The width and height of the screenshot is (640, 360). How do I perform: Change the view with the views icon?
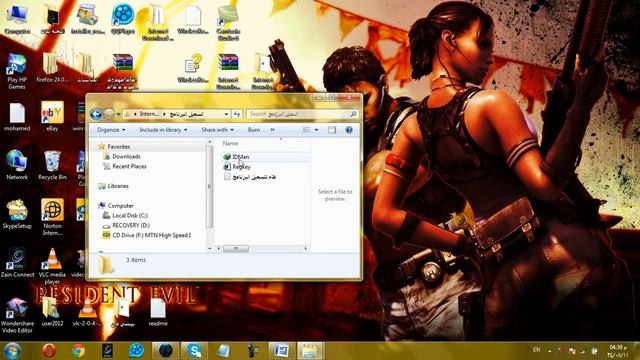tap(307, 130)
